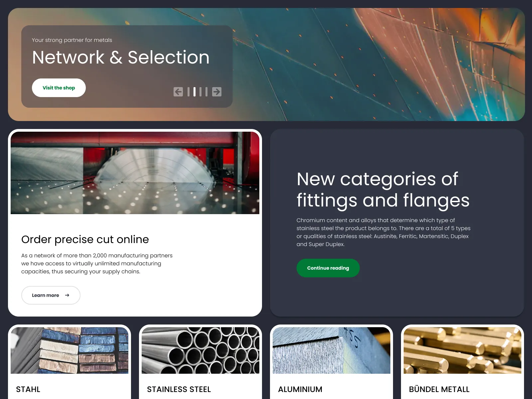
Task: Click the Continue reading button
Action: (328, 268)
